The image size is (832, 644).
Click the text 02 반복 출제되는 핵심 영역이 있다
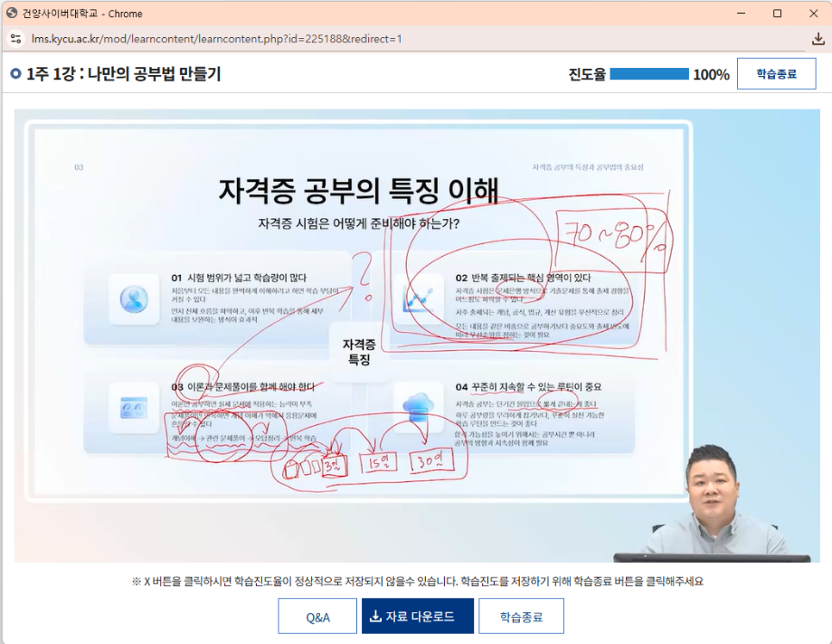[524, 278]
